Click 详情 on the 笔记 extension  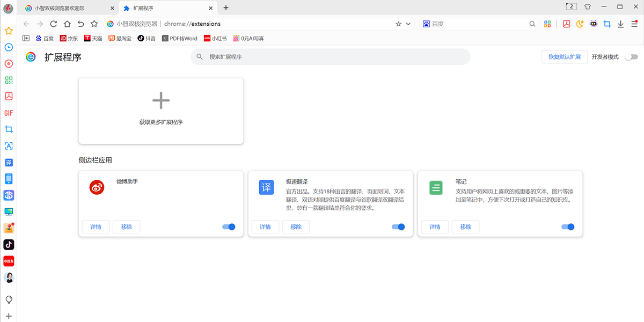click(434, 227)
